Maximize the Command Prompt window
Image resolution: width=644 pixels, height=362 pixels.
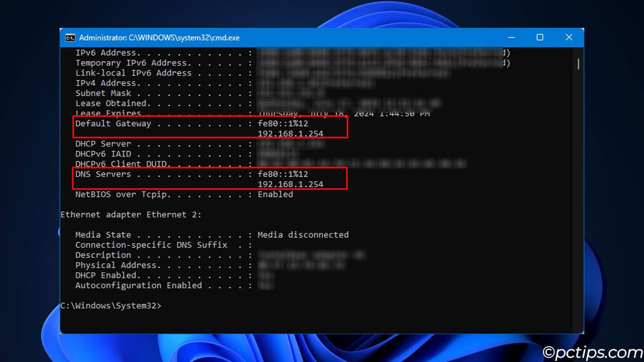(x=540, y=38)
